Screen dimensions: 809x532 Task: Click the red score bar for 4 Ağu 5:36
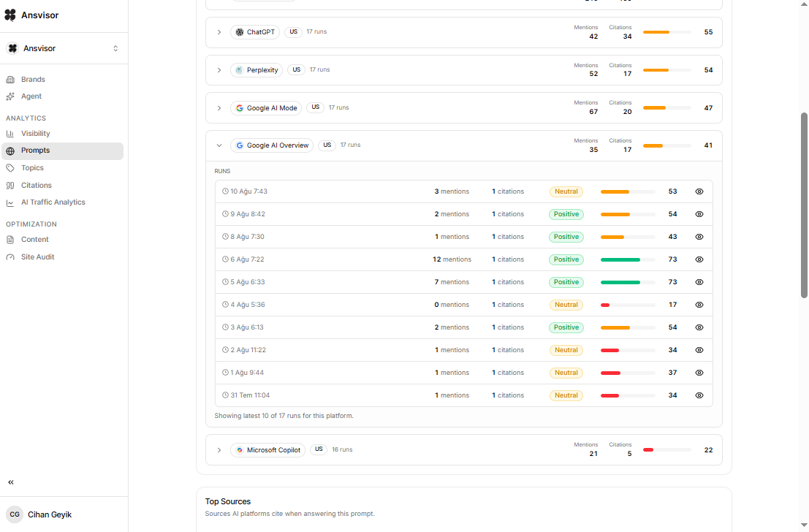(x=628, y=305)
